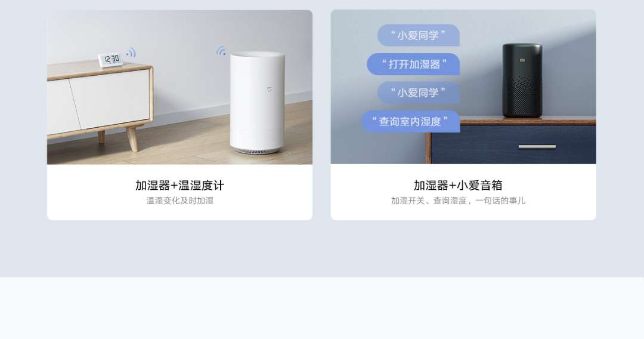Click the 温湿变化及时加湿 subtitle text
This screenshot has height=339, width=644.
[x=180, y=201]
